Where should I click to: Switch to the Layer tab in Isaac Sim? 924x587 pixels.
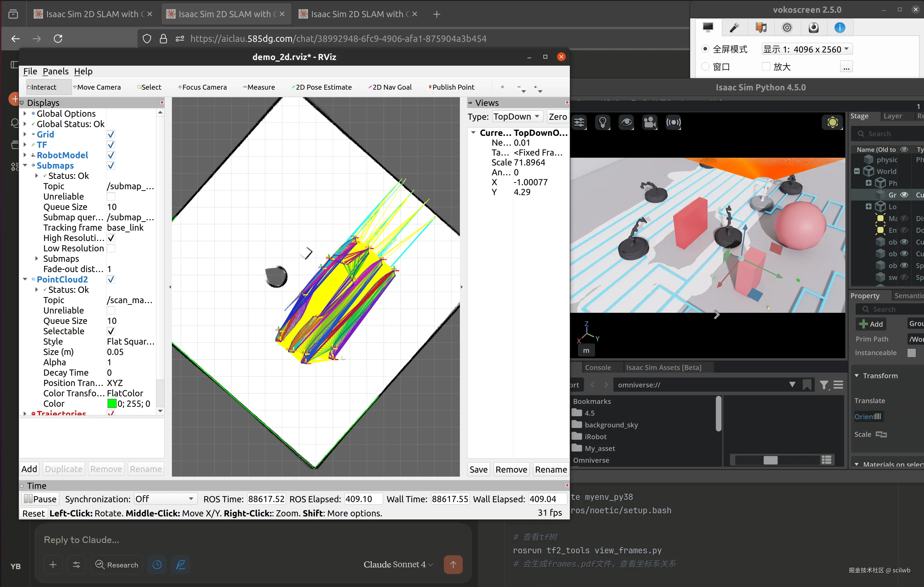click(x=892, y=116)
